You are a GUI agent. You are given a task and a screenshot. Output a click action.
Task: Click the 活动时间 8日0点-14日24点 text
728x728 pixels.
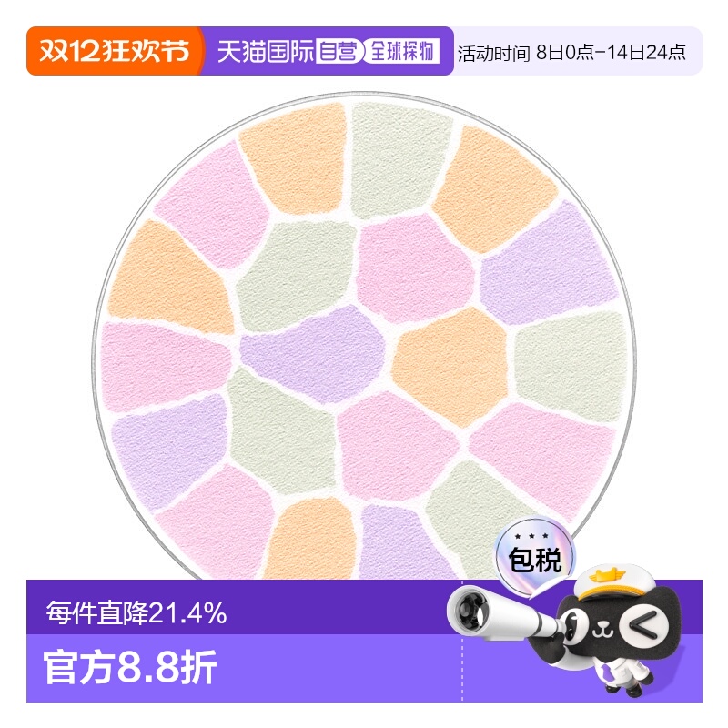[571, 53]
